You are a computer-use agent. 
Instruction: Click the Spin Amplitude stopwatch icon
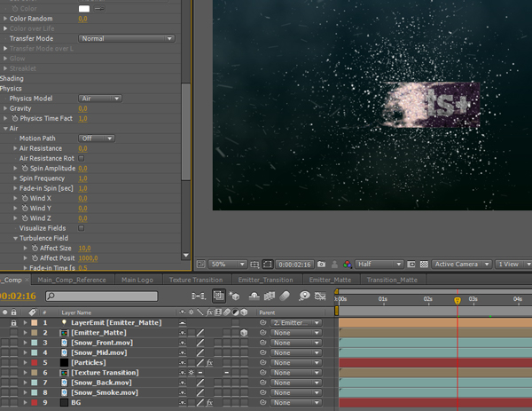(26, 168)
